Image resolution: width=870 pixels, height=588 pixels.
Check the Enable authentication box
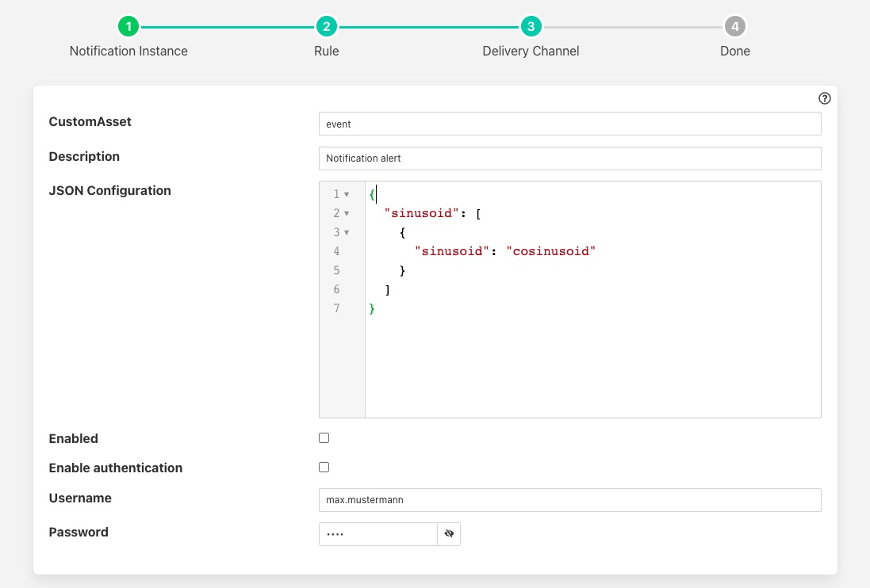[324, 468]
